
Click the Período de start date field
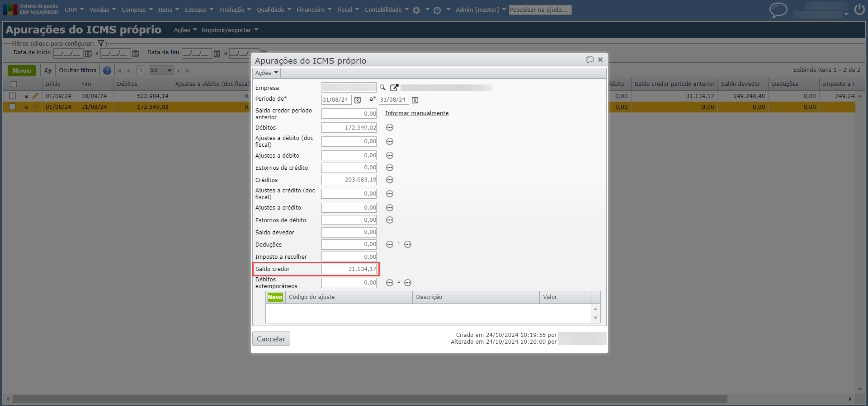tap(336, 100)
